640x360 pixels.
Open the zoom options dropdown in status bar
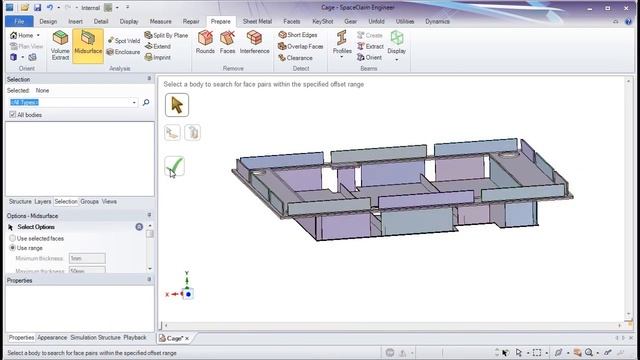click(597, 353)
